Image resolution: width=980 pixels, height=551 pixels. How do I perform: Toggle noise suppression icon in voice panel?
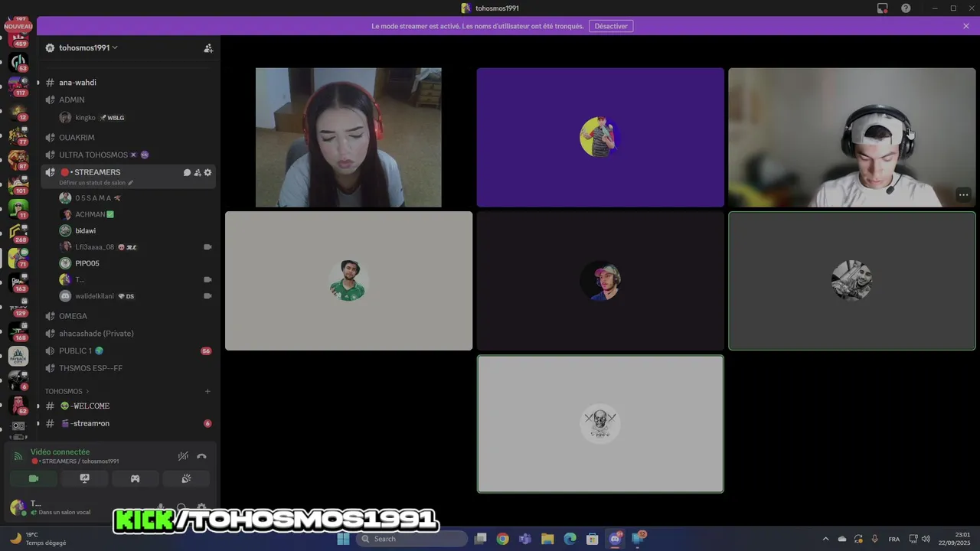[x=183, y=456]
